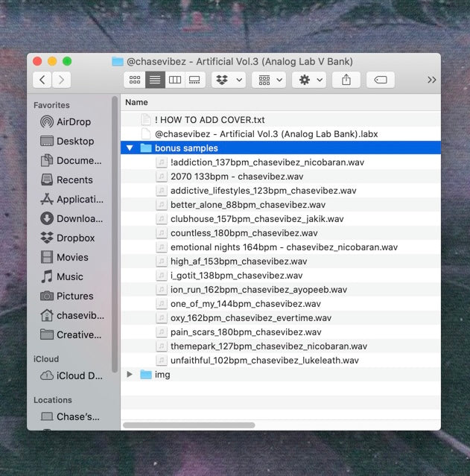470x476 pixels.
Task: Open Movies in the sidebar
Action: click(x=64, y=258)
